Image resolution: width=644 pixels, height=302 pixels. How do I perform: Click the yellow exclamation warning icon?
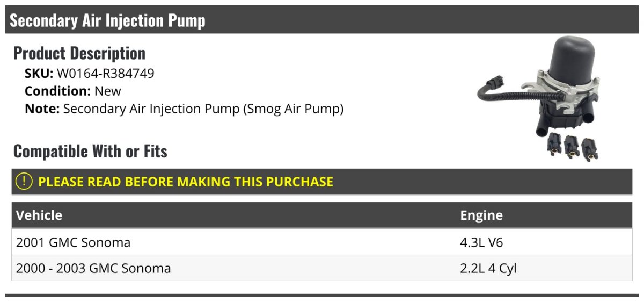tap(24, 182)
